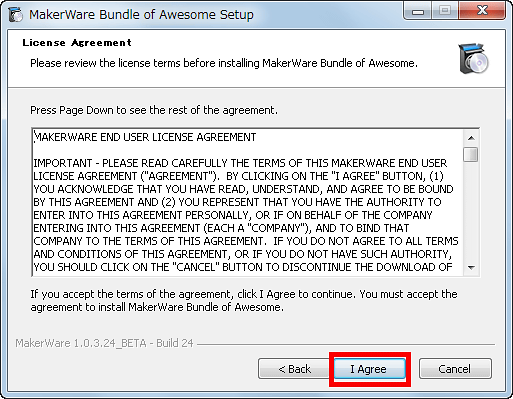The image size is (513, 399).
Task: Click the license scrollbar down arrow
Action: (471, 268)
